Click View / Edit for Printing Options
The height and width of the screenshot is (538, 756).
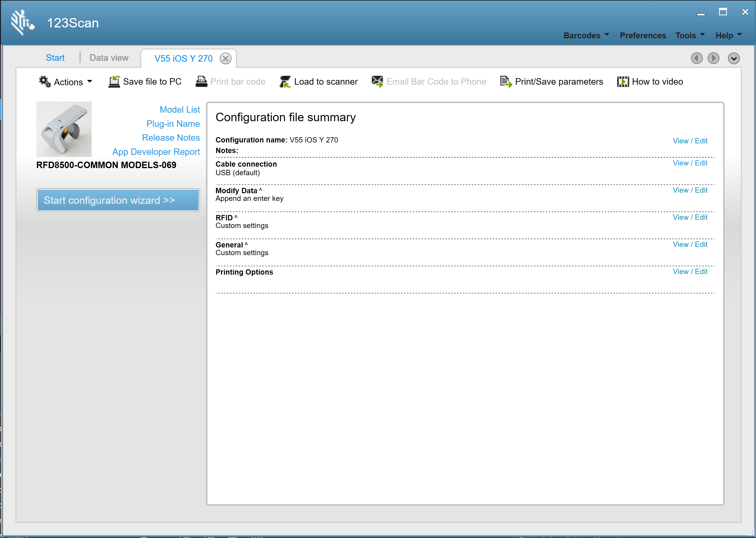pos(690,272)
